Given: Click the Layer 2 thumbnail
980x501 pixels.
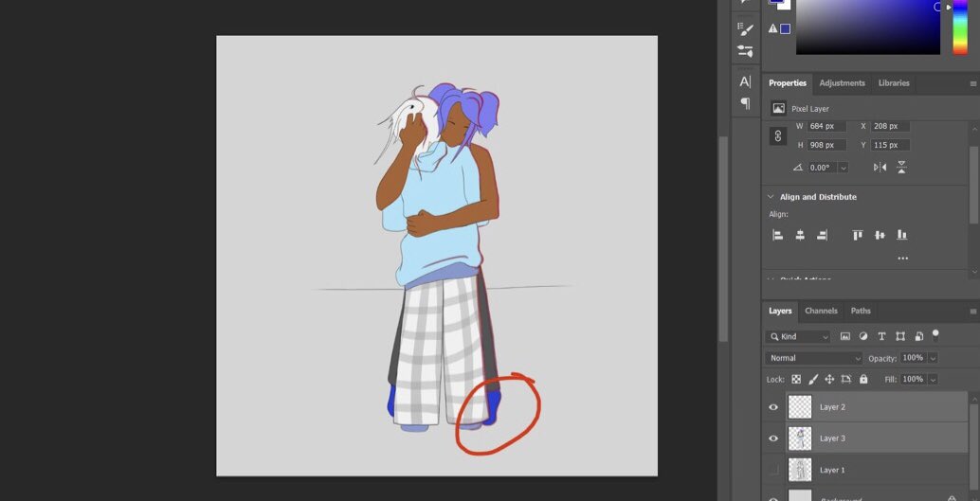Looking at the screenshot, I should tap(800, 407).
